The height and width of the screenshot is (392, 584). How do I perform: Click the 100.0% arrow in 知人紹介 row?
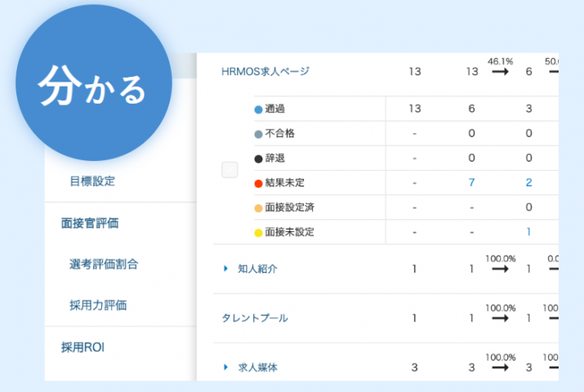point(500,269)
